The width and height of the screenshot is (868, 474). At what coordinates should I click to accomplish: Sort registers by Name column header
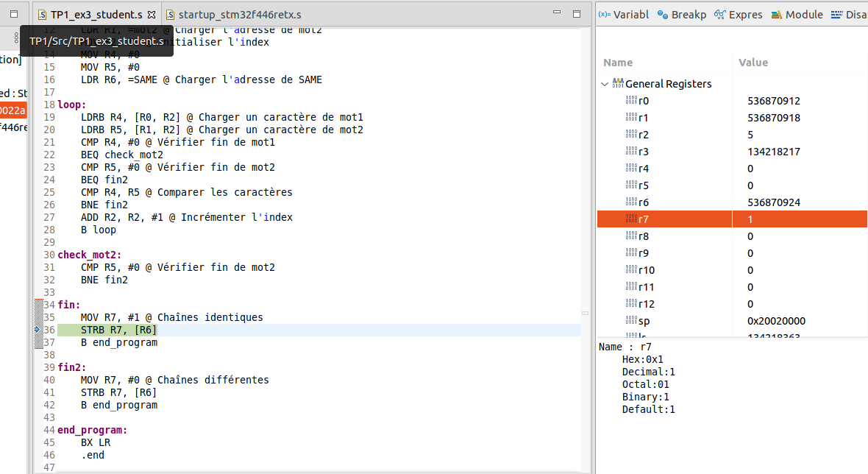pyautogui.click(x=618, y=63)
